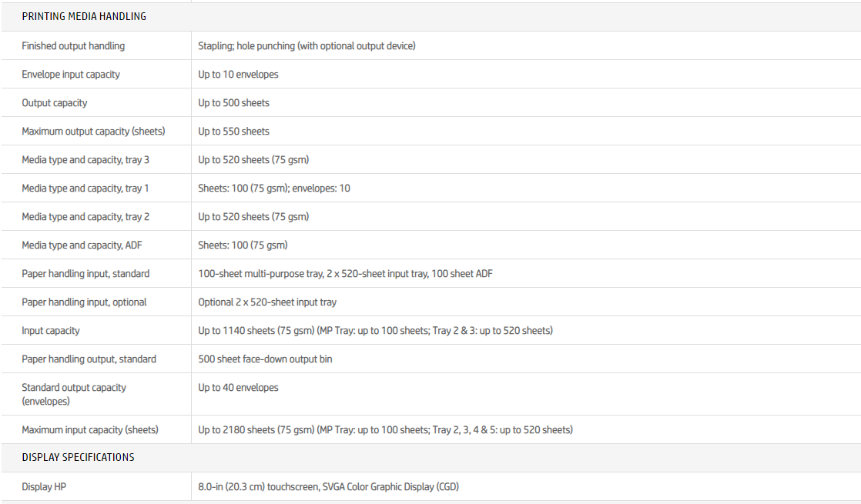Viewport: 861px width, 504px height.
Task: Click "Optional 2 x 520-sheet input tray" value
Action: (x=267, y=302)
